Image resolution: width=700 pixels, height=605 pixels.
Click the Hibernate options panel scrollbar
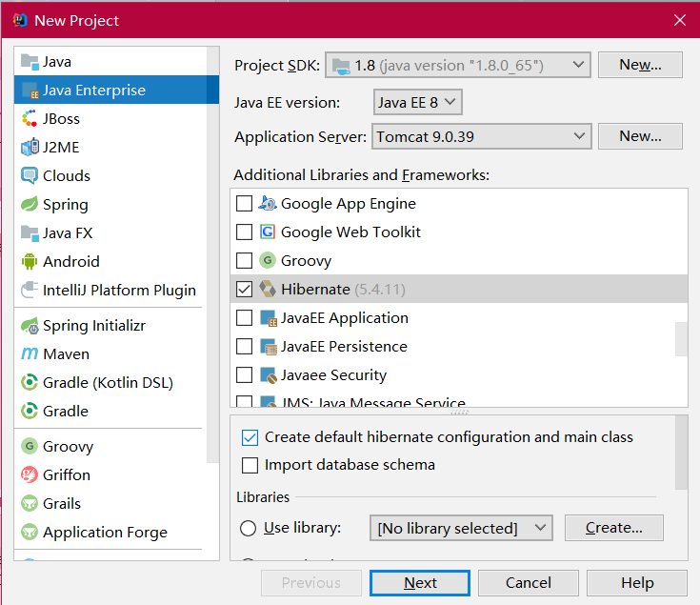(681, 453)
